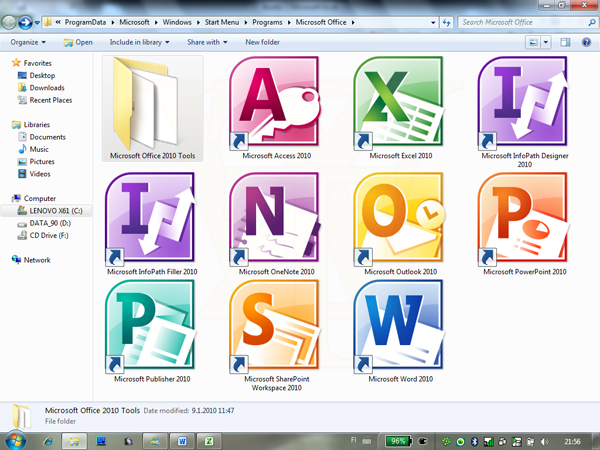Open the Word taskbar button
This screenshot has height=450, width=600.
tap(182, 441)
